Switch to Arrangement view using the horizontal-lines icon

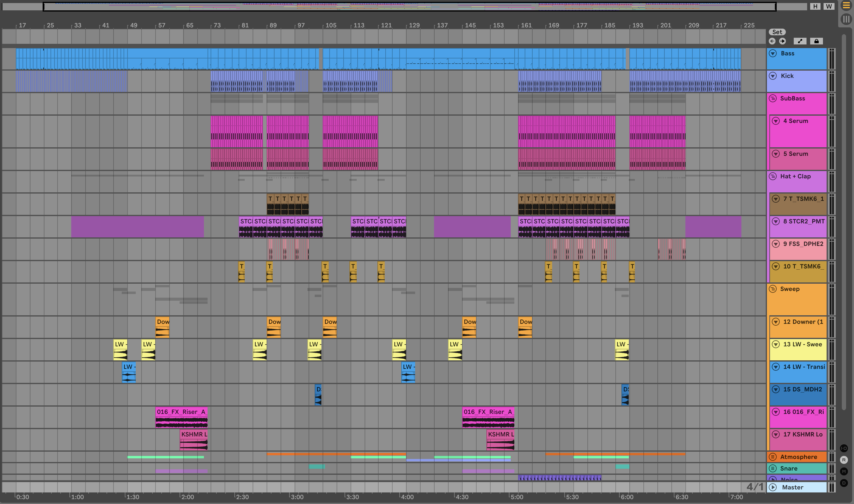click(846, 5)
